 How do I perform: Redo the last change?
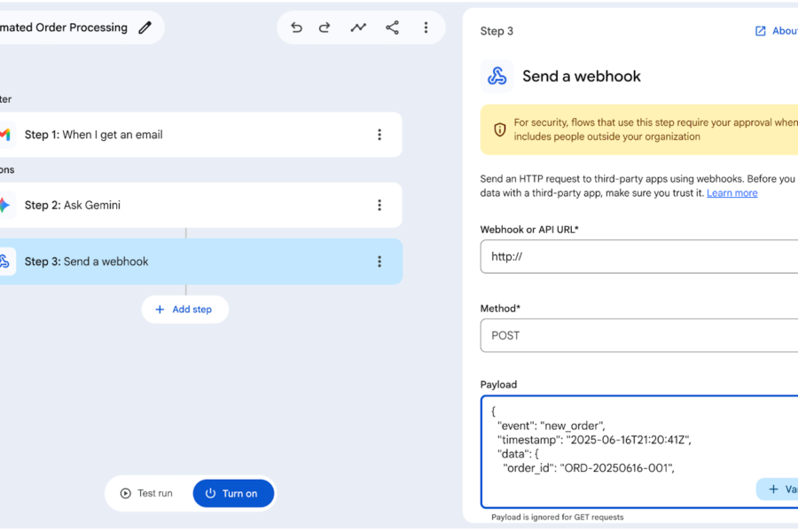pos(325,27)
